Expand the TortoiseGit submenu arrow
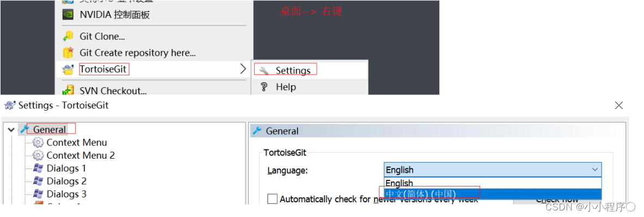Screen dimensions: 644x217 (x=243, y=69)
